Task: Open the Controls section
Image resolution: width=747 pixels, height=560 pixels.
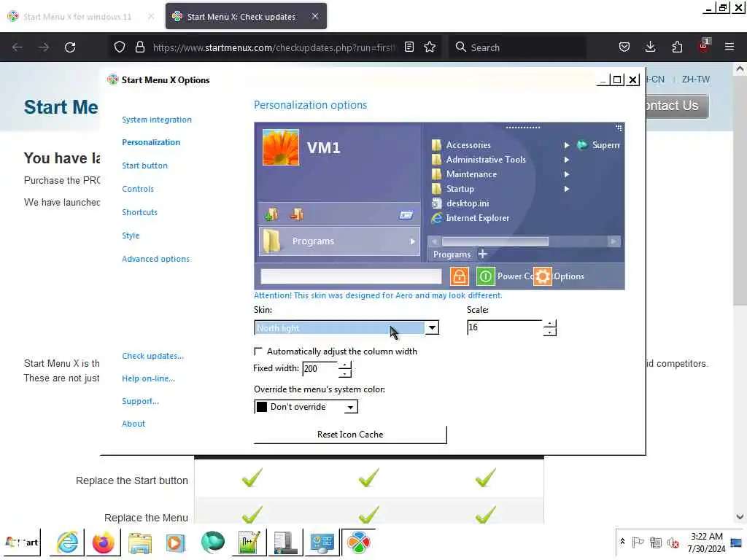Action: tap(138, 189)
